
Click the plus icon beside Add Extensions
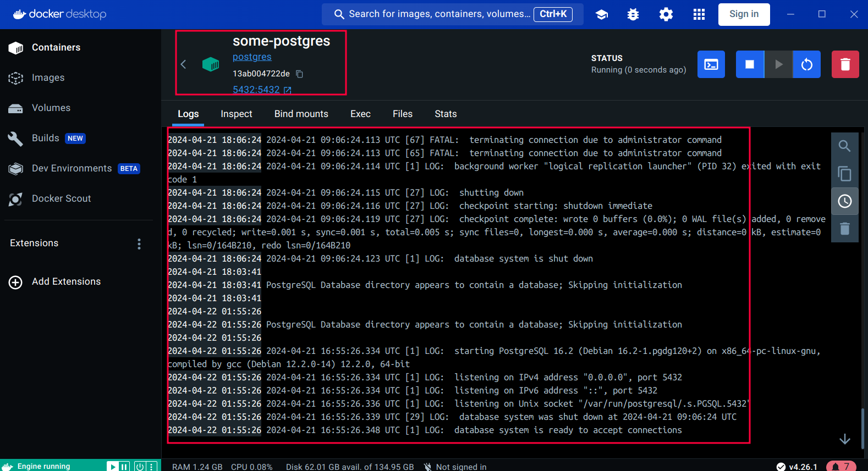pyautogui.click(x=15, y=282)
